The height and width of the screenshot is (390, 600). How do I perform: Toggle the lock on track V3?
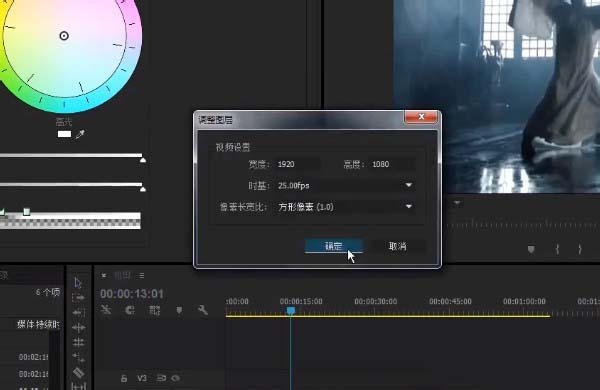(x=124, y=379)
